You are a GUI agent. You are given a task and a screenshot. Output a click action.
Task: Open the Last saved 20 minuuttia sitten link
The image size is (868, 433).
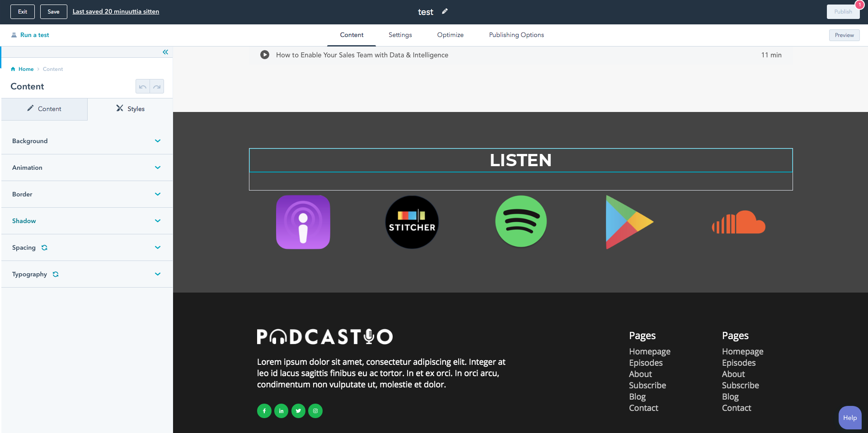pos(116,12)
